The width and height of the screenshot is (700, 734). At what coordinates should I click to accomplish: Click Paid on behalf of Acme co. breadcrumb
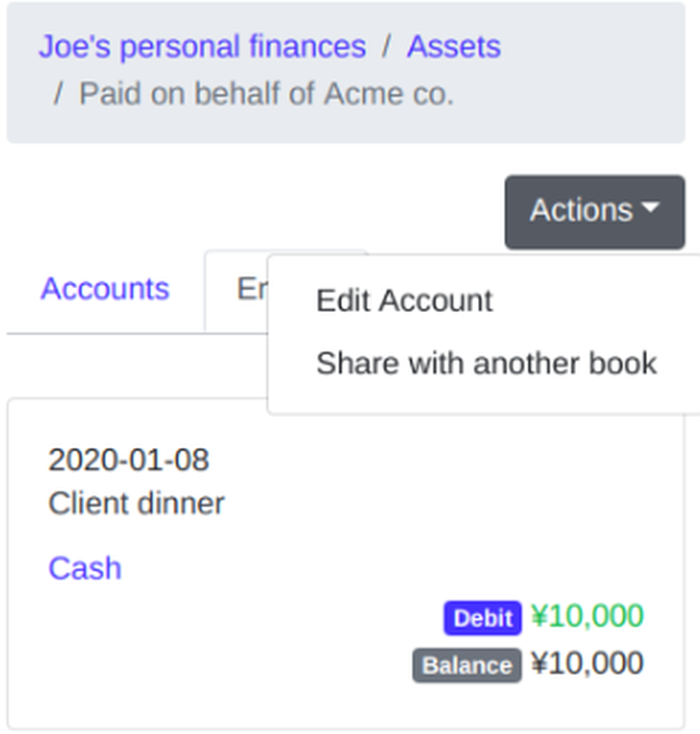267,94
